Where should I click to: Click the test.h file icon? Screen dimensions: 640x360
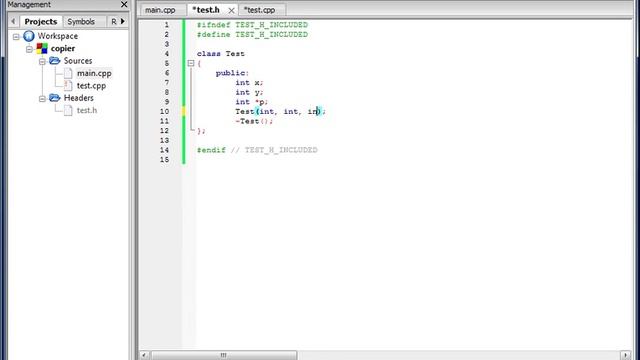pos(68,111)
